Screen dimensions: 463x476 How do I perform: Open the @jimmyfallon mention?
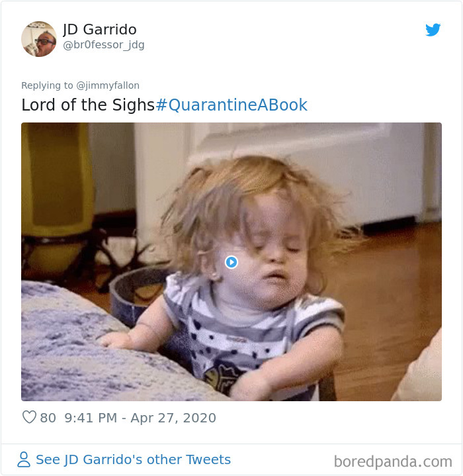click(x=108, y=85)
